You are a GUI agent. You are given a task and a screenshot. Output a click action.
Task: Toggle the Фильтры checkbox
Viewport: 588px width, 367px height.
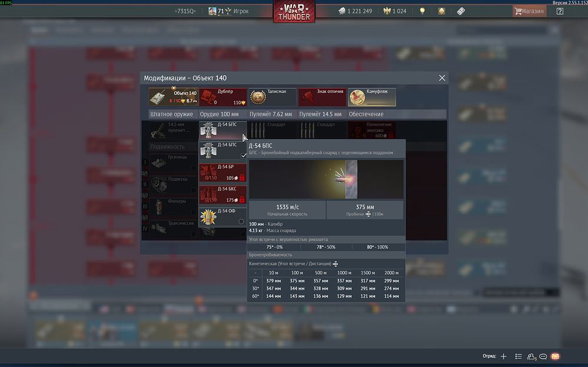tap(193, 212)
